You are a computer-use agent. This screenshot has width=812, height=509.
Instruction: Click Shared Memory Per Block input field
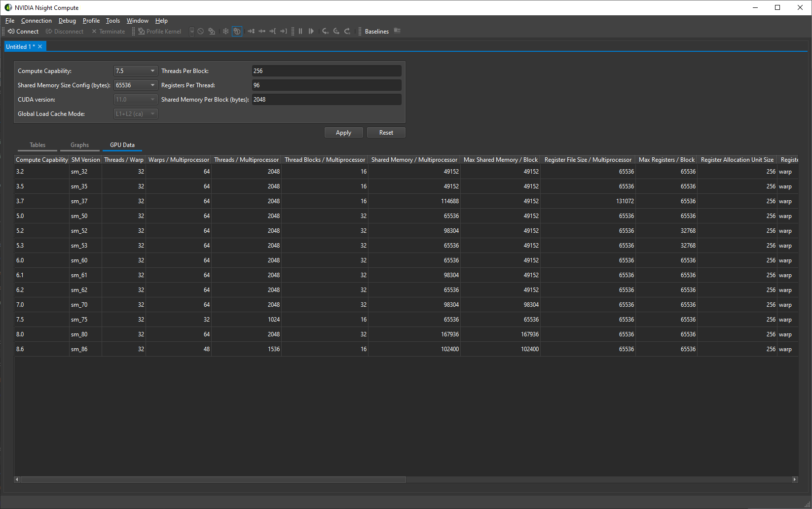(x=327, y=100)
